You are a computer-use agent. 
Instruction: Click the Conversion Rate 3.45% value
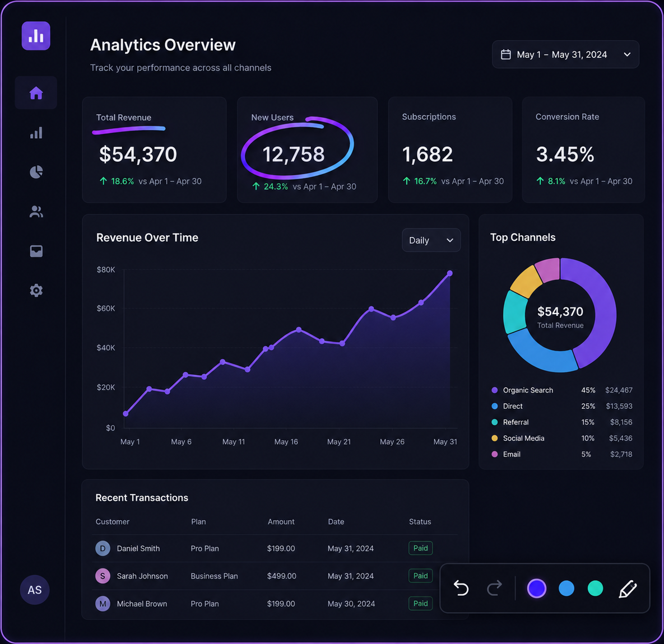[x=565, y=155]
